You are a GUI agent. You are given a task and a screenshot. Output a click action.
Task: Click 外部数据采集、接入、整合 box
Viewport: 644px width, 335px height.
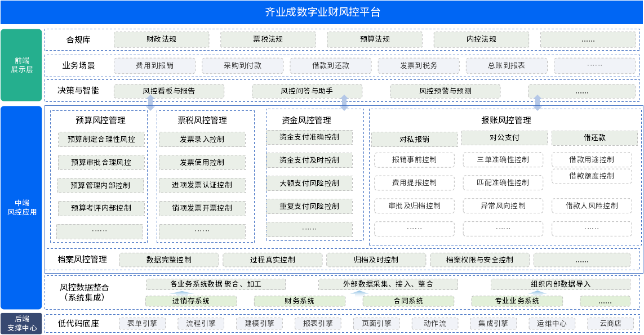pyautogui.click(x=388, y=284)
